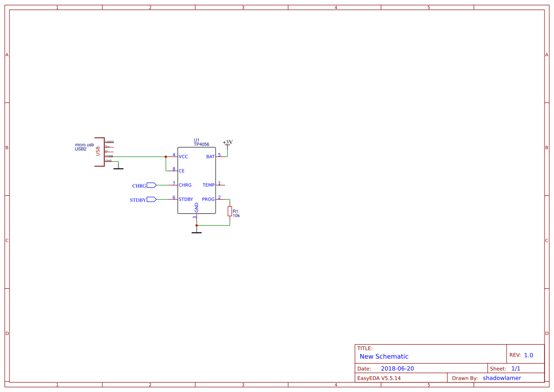Screen dimensions: 554x392
Task: Click the CE pin 8 of U1
Action: 173,170
